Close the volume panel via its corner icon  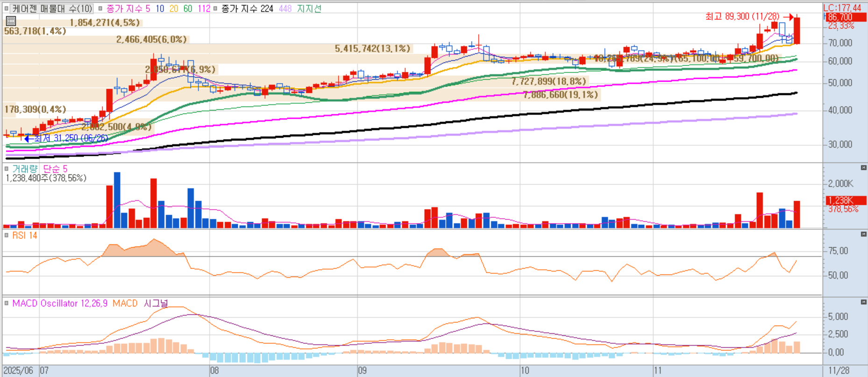click(x=863, y=168)
